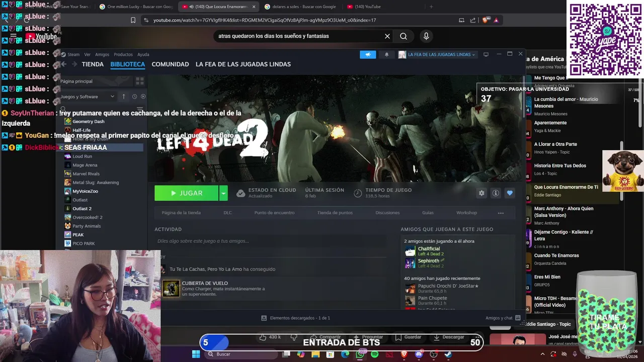The image size is (644, 362).
Task: Click the activity input Diles algo sobre este juego
Action: [x=271, y=241]
